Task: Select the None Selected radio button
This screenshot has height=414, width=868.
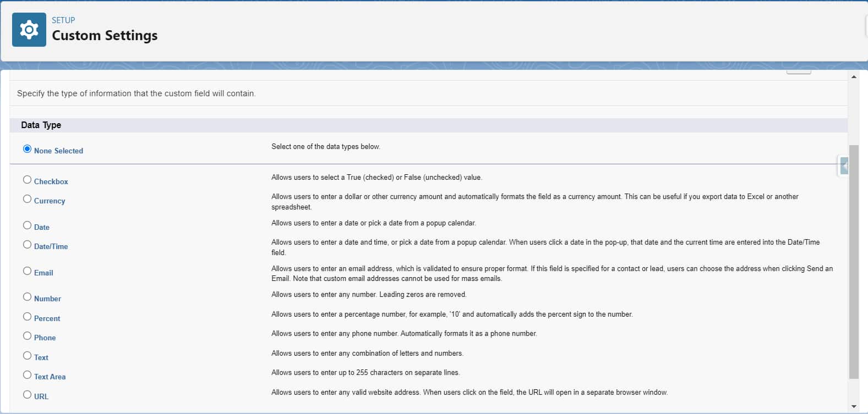Action: click(x=27, y=149)
